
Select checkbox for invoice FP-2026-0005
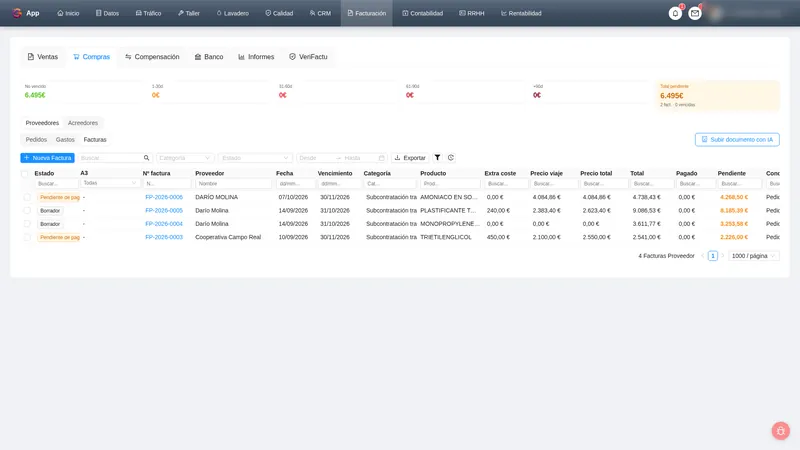click(x=27, y=210)
